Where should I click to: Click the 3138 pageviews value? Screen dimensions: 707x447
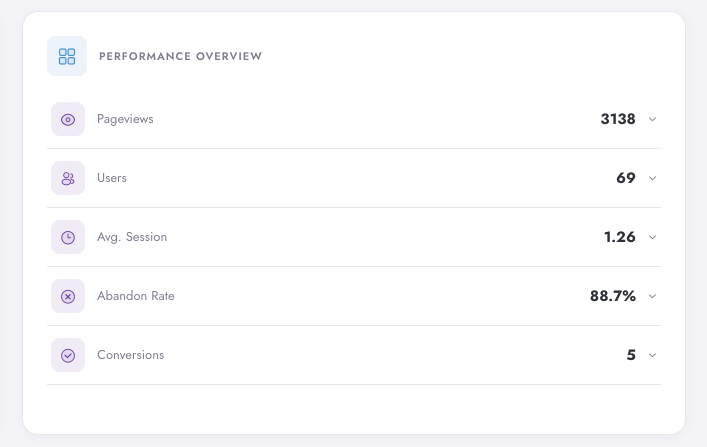click(x=618, y=119)
